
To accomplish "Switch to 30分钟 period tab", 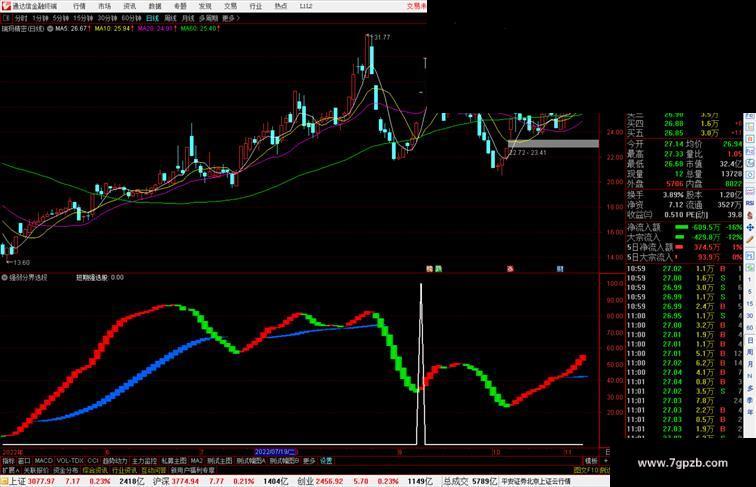I will click(x=107, y=18).
